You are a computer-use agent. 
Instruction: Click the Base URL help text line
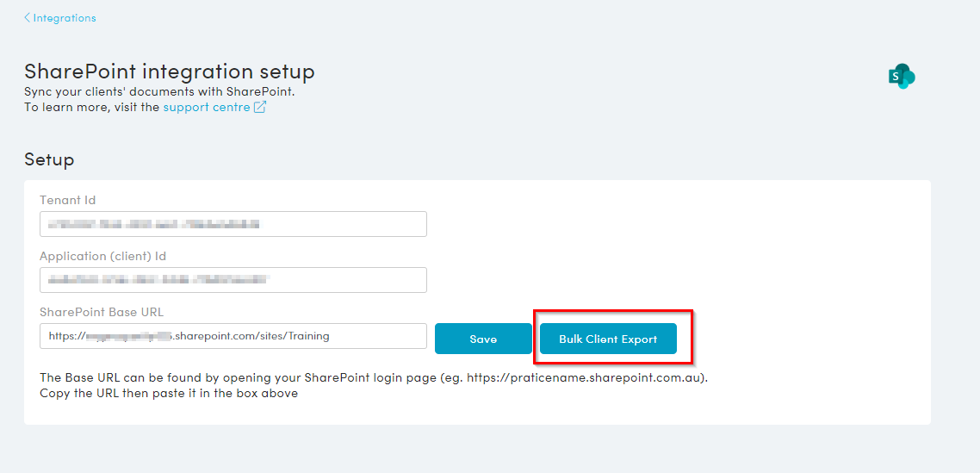point(374,378)
